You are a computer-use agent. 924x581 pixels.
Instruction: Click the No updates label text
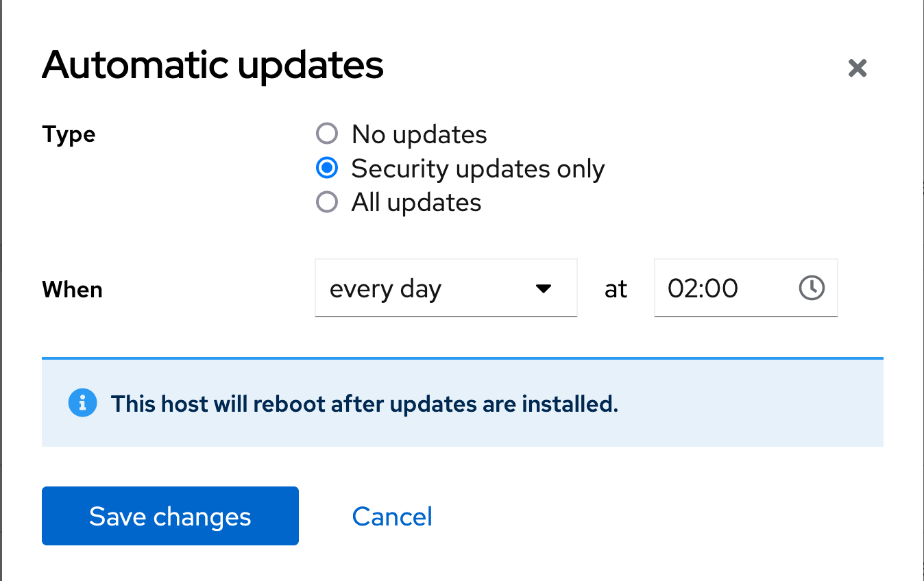pos(418,134)
